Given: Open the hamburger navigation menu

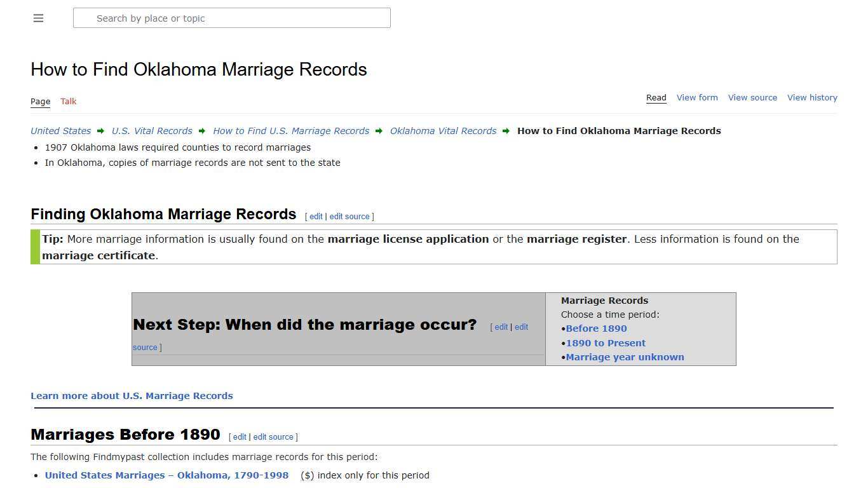Looking at the screenshot, I should pos(38,18).
